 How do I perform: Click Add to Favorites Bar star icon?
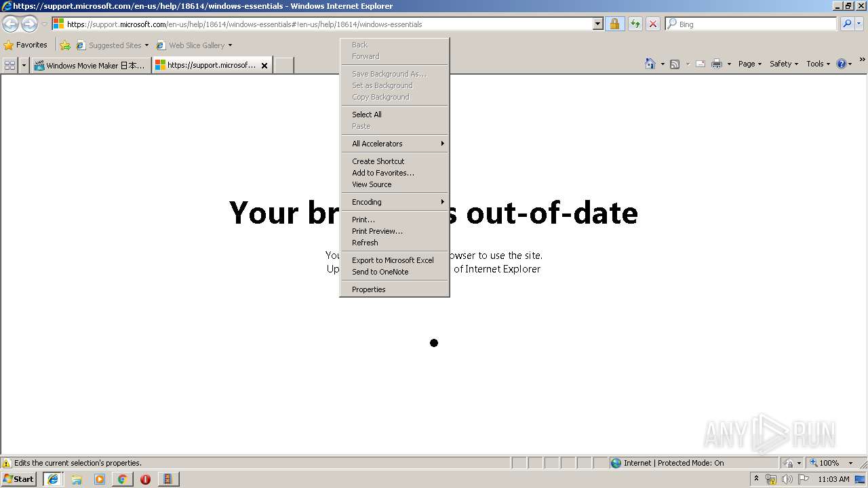click(x=65, y=45)
